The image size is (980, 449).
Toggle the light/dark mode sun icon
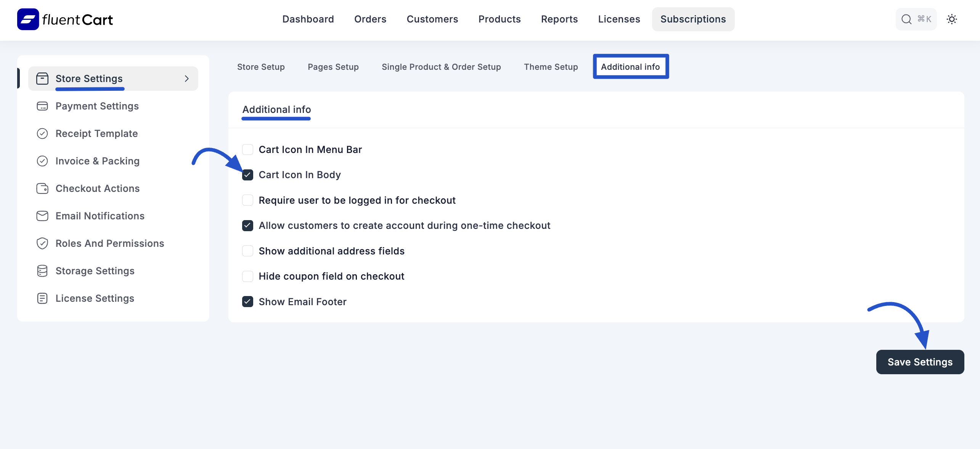(952, 19)
